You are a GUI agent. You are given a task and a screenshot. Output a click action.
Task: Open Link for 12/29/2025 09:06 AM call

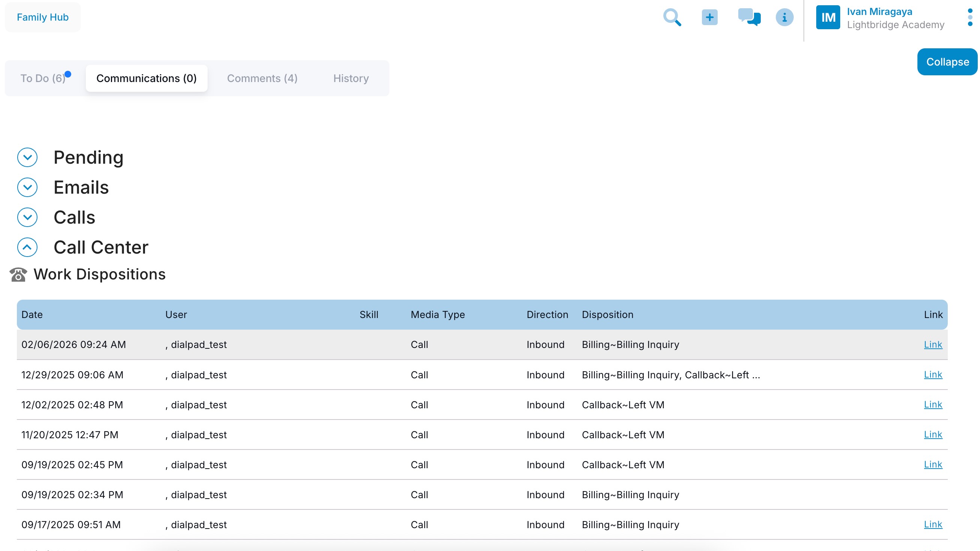(x=933, y=375)
